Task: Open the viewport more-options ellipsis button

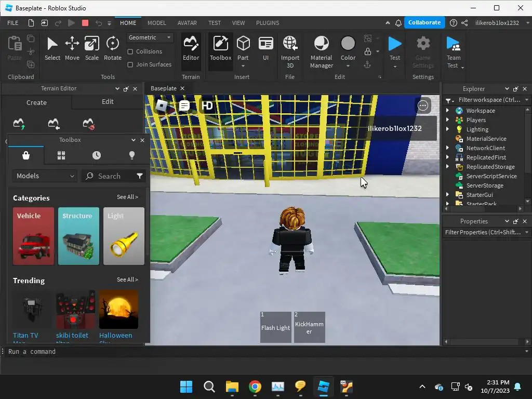Action: (x=423, y=106)
